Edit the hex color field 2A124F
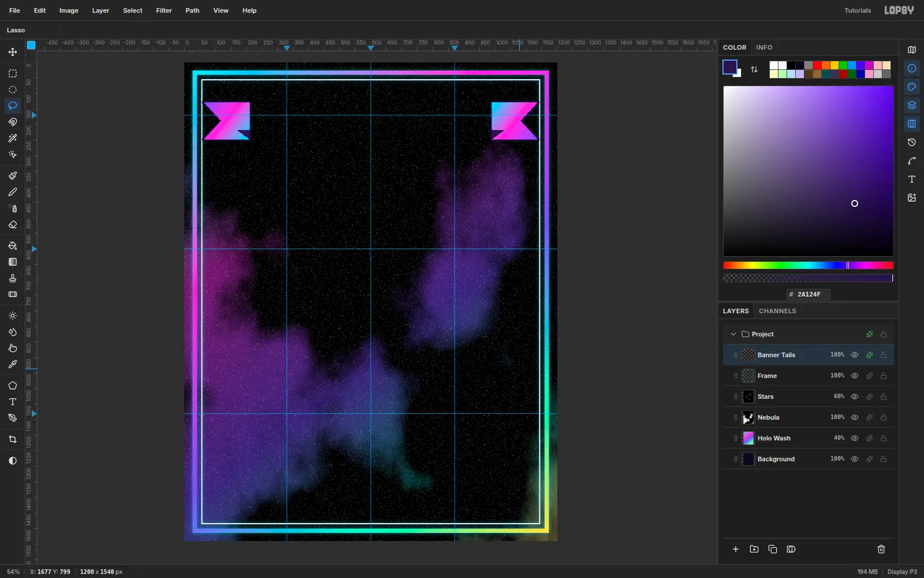Screen dimensions: 924x578 point(808,294)
